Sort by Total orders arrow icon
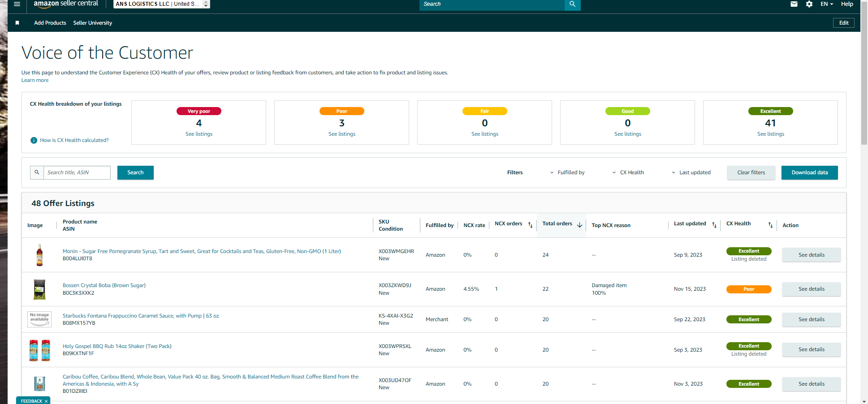 pyautogui.click(x=579, y=225)
